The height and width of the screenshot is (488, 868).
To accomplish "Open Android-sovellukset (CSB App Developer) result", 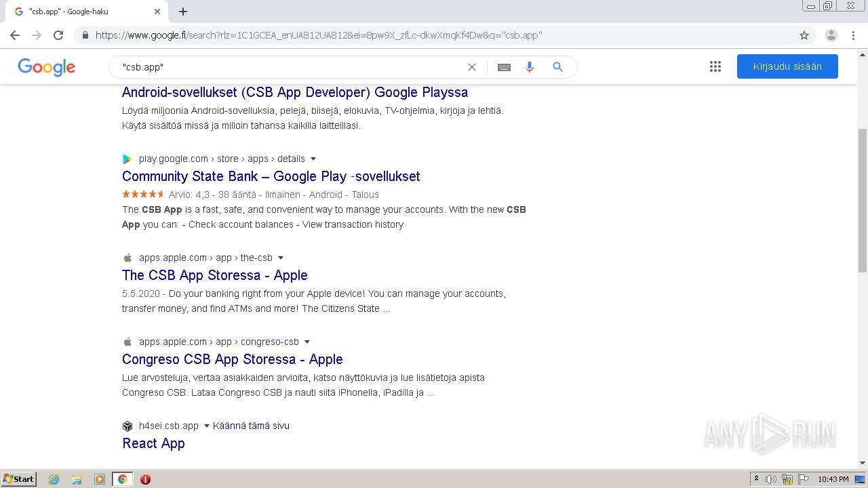I will click(295, 92).
